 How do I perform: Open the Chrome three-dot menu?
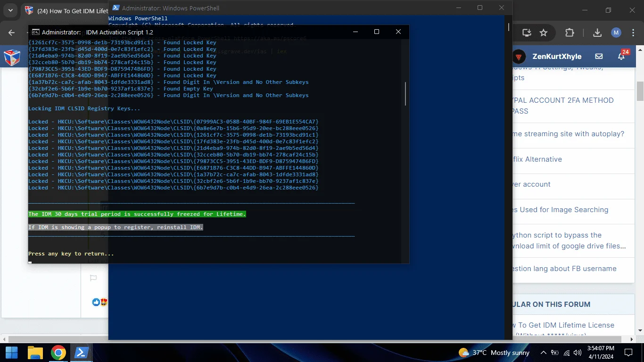[x=634, y=33]
